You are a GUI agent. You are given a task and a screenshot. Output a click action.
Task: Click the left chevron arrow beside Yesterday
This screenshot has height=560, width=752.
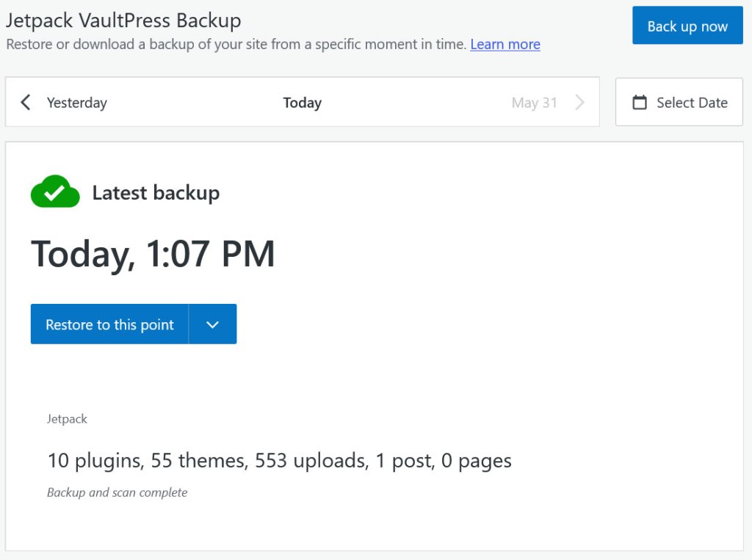[26, 102]
